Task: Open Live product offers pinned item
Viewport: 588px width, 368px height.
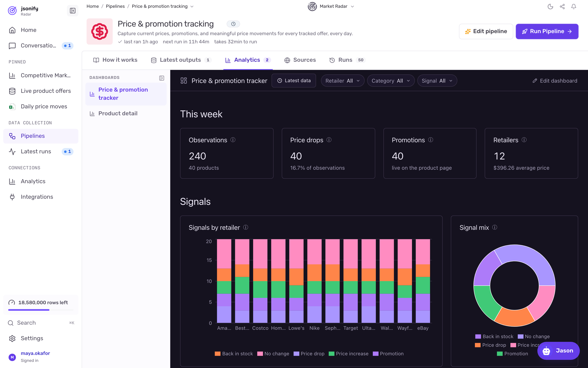Action: tap(41, 91)
